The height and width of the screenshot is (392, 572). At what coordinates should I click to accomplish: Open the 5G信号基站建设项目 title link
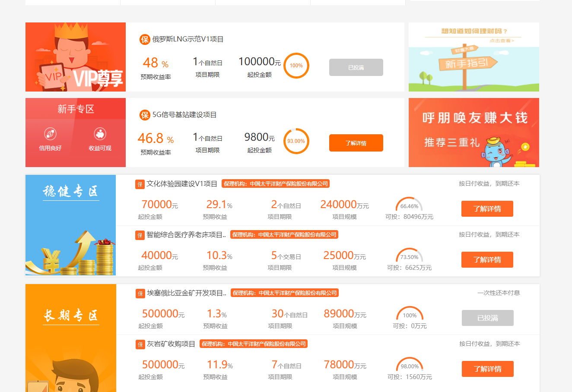[x=184, y=115]
